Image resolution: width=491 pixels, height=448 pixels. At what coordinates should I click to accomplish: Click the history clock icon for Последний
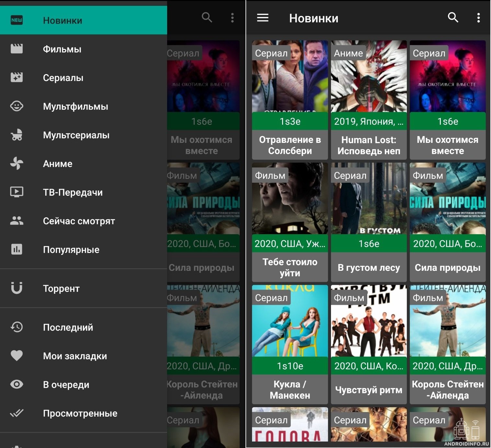pos(17,327)
